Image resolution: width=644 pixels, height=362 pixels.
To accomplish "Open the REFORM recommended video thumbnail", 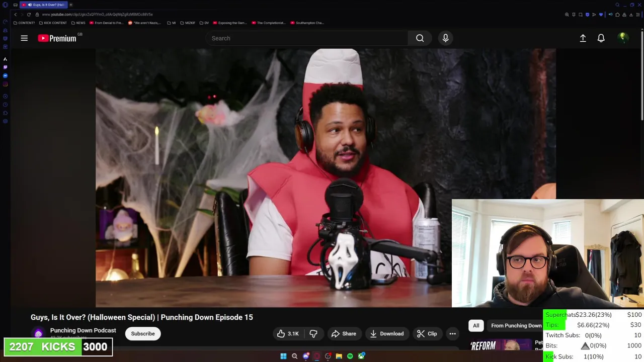I will pyautogui.click(x=501, y=345).
